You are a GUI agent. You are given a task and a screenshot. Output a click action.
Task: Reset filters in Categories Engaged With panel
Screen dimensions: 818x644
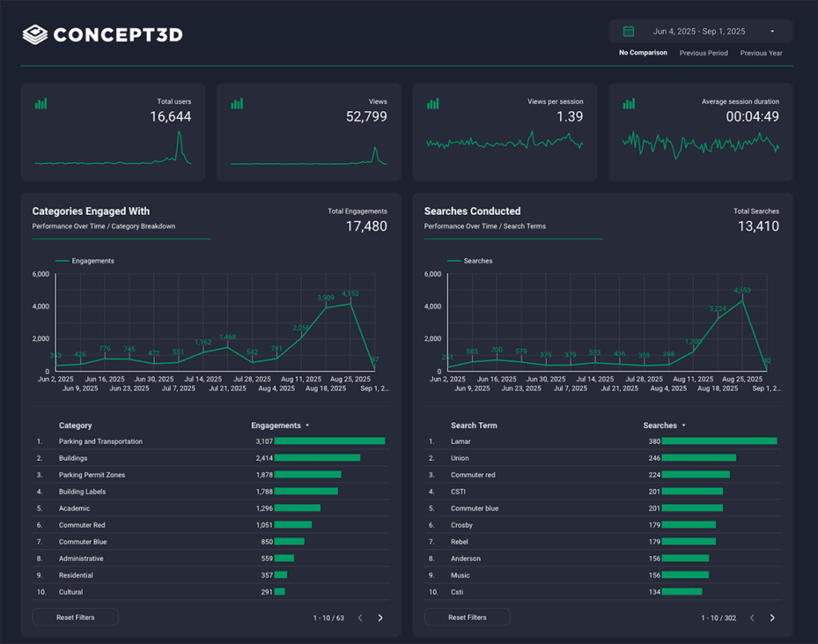coord(75,618)
